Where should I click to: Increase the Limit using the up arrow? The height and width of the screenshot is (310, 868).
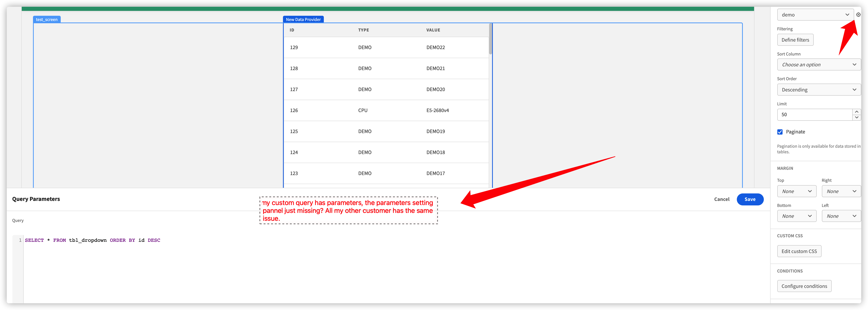857,112
